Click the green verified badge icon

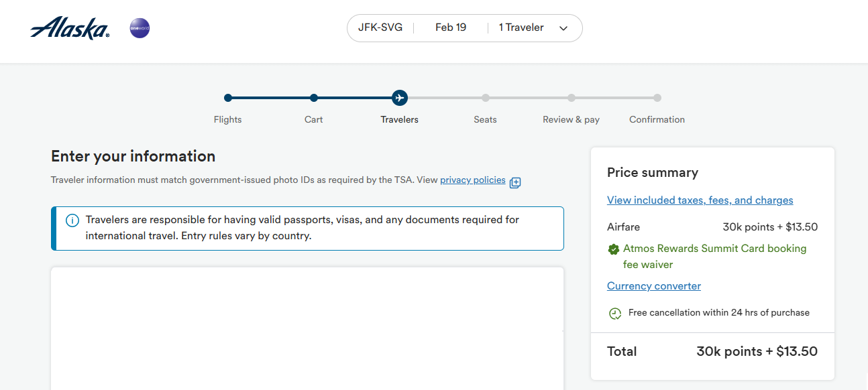tap(613, 249)
